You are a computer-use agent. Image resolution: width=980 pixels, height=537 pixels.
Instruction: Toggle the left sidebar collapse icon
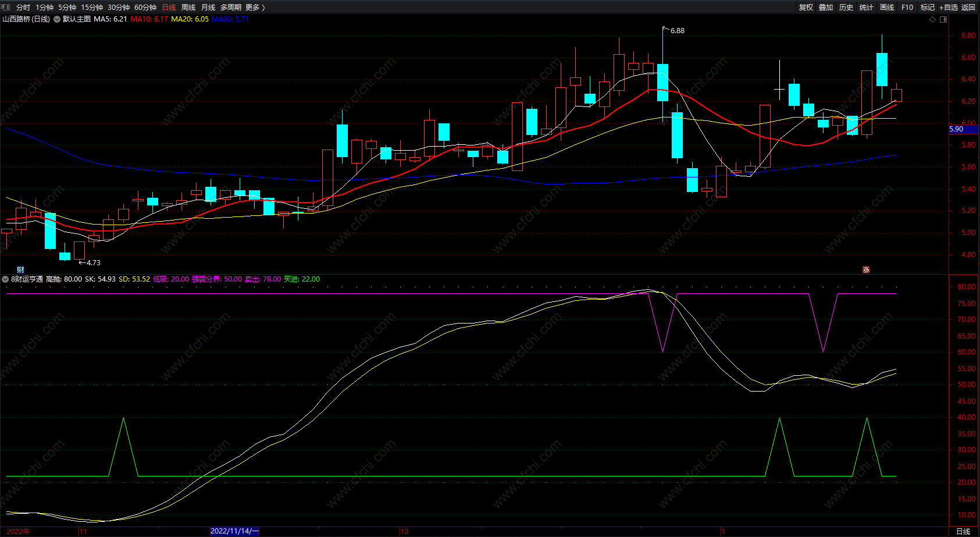(x=5, y=8)
